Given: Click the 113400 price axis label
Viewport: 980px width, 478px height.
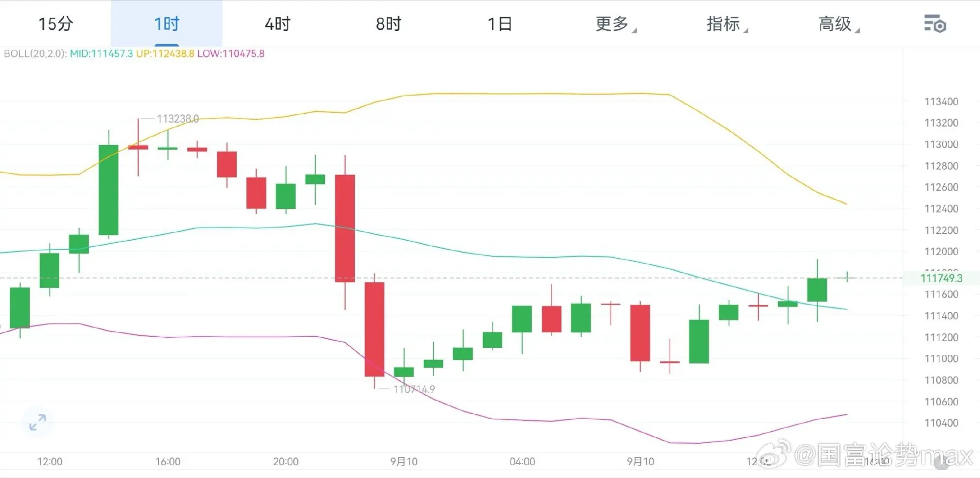Looking at the screenshot, I should [x=941, y=101].
